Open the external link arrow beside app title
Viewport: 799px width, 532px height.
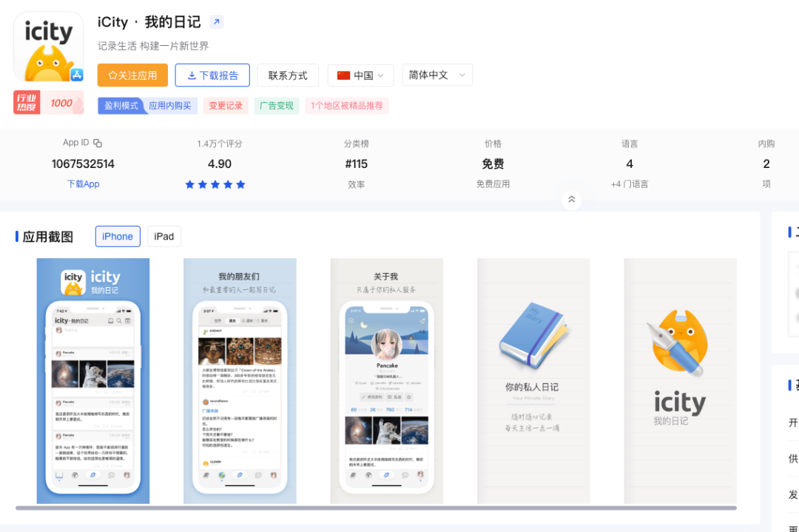pos(217,22)
